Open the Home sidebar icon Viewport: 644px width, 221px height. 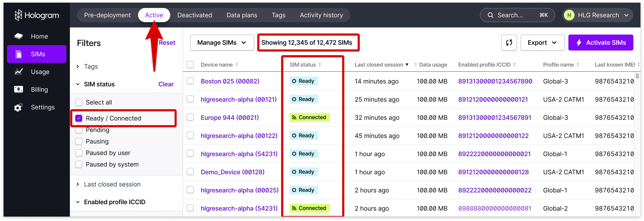(19, 36)
